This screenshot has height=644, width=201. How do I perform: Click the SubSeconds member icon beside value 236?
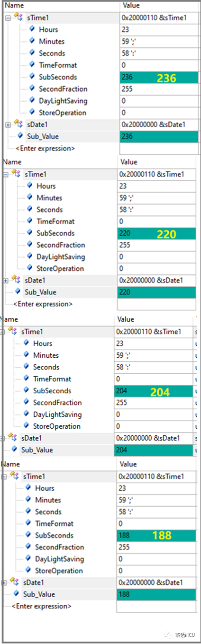(32, 77)
